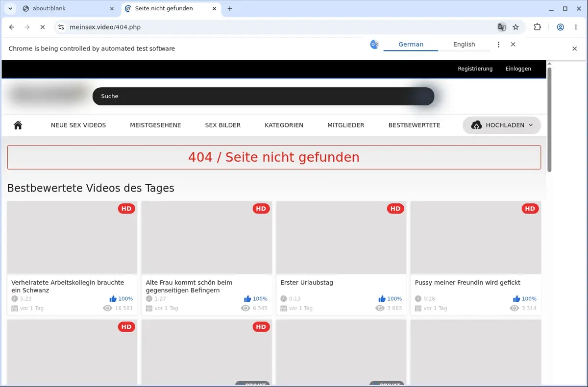Viewport: 588px width, 387px height.
Task: Expand the HOCHLADEN upload dropdown
Action: (x=502, y=125)
